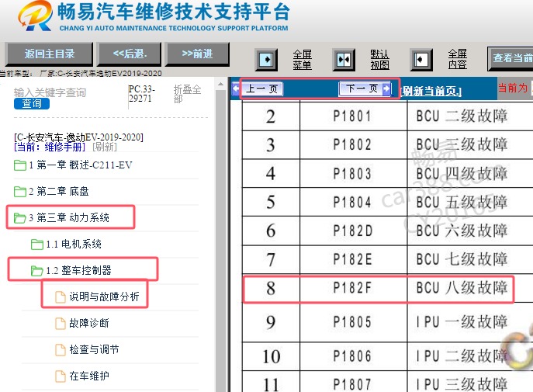Open chapter 1 概述-C211-EV folder icon

pos(20,165)
